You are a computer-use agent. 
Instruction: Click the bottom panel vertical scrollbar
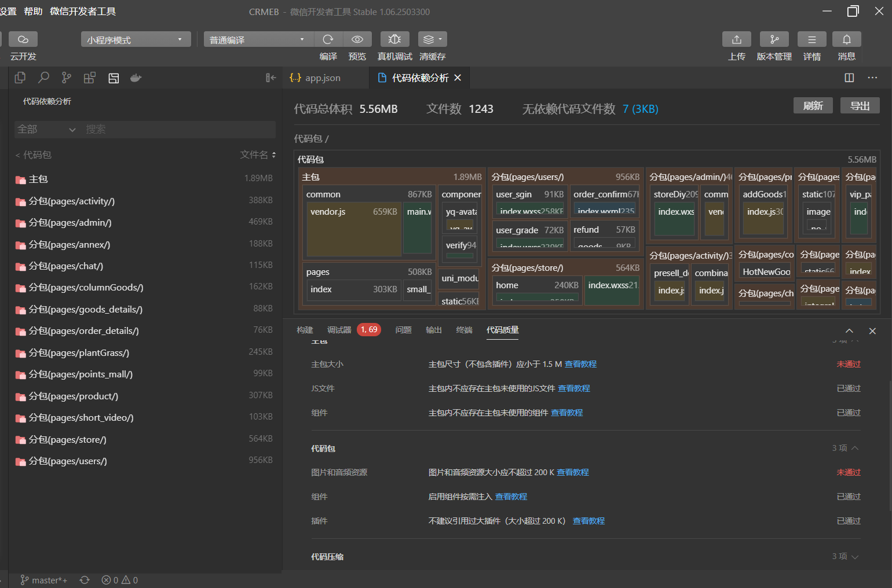click(x=890, y=446)
